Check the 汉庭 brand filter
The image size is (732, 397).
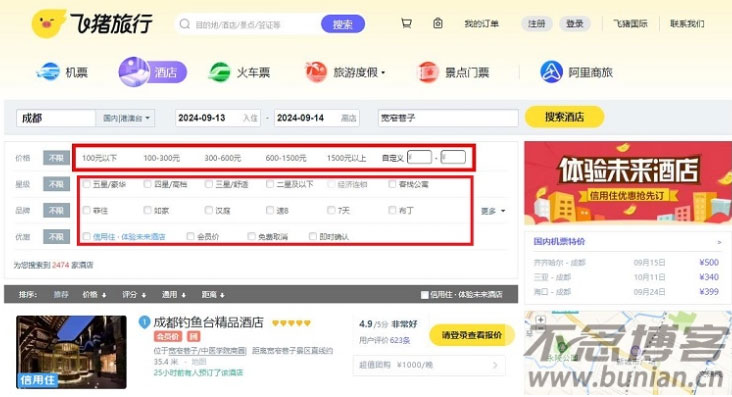(x=209, y=210)
